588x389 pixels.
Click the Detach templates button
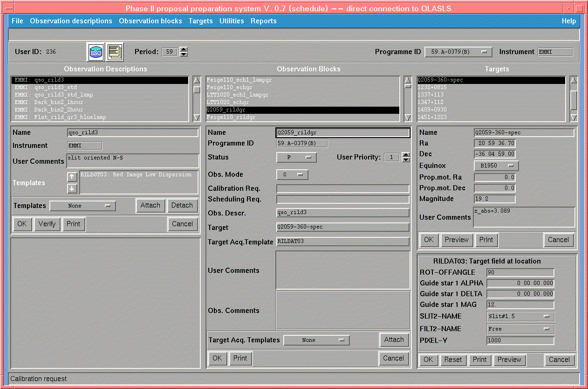pyautogui.click(x=182, y=205)
